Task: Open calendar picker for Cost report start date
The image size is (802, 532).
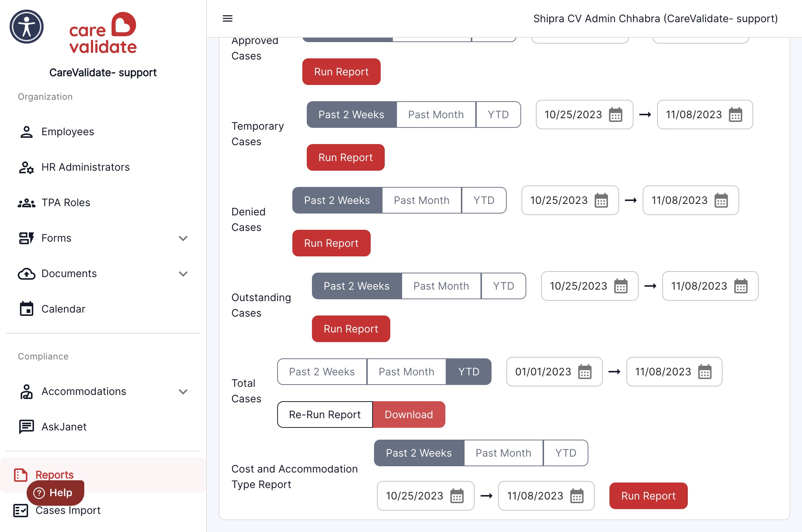Action: coord(457,496)
